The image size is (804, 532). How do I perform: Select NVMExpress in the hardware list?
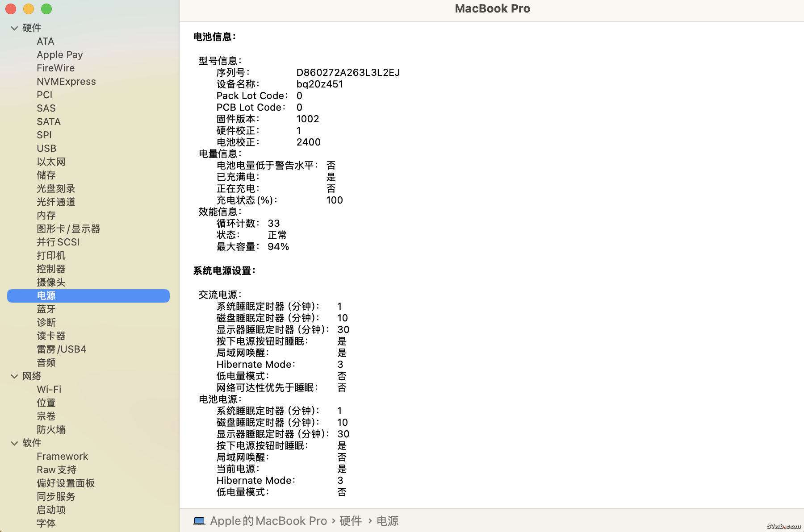(66, 81)
